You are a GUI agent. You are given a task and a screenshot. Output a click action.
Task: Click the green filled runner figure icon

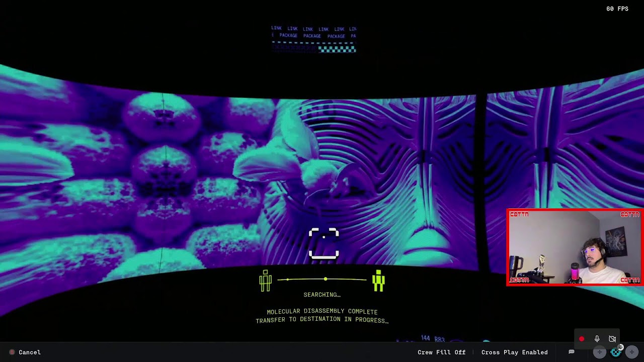click(378, 281)
